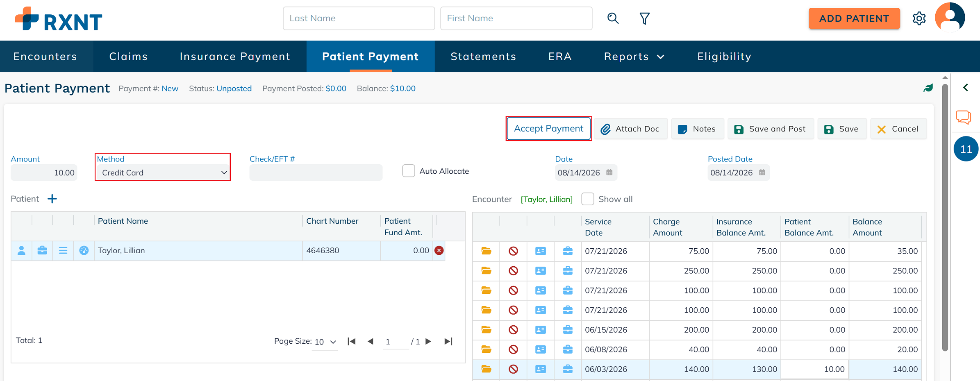Open the Notes button

(697, 129)
